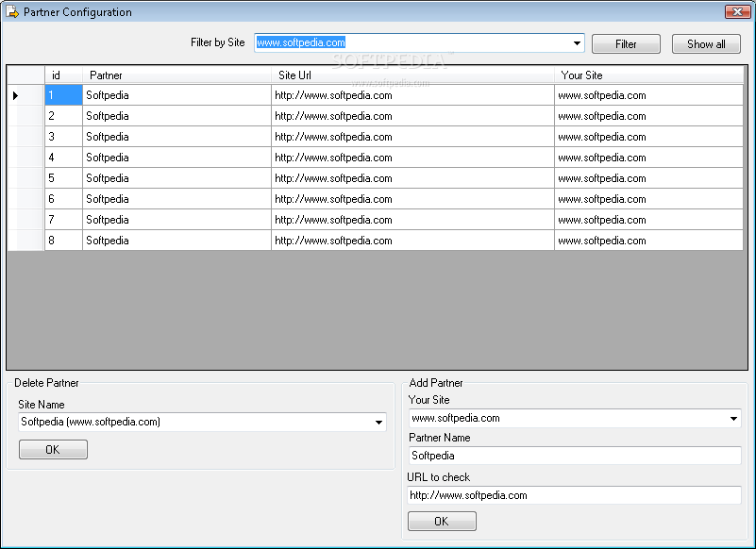The width and height of the screenshot is (756, 549).
Task: Click OK in the Add Partner group
Action: [x=442, y=521]
